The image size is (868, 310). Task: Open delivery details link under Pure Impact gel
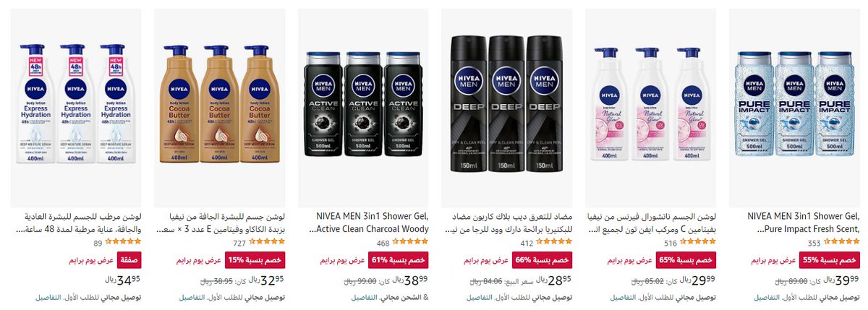[x=768, y=297]
